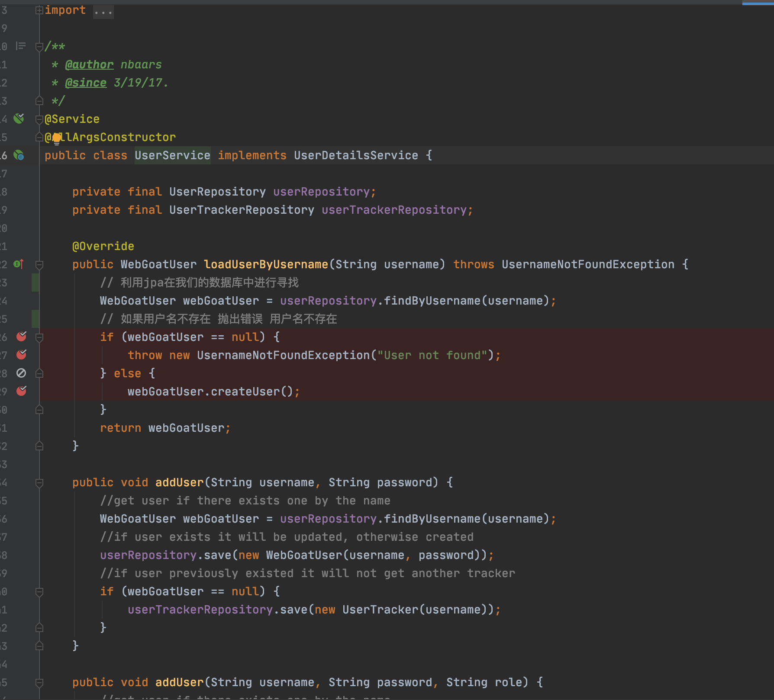Remove breakpoint on the webGoatUser null check line

click(x=21, y=337)
